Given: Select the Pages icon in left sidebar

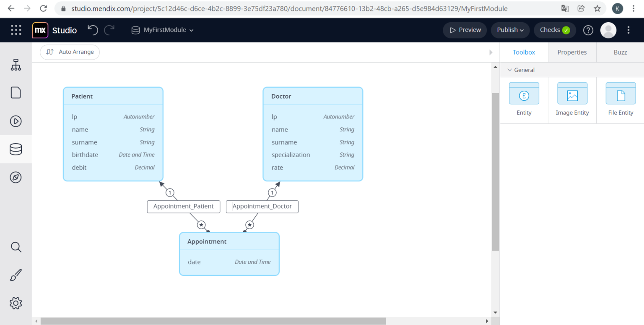Looking at the screenshot, I should click(16, 92).
